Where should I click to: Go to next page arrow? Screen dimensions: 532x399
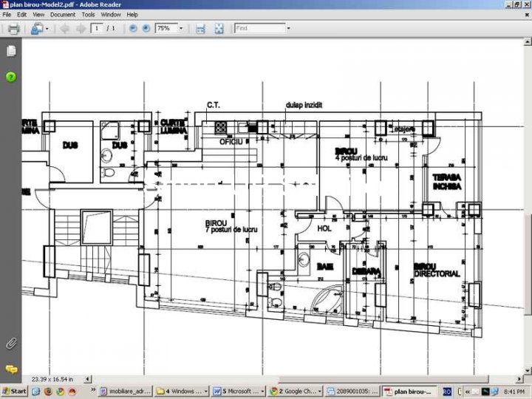80,29
